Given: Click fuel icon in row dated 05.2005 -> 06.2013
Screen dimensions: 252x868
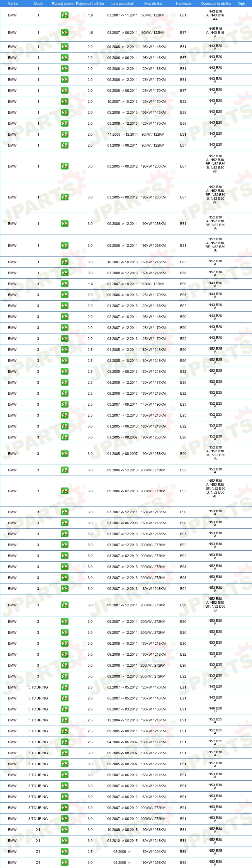Looking at the screenshot, I should pyautogui.click(x=64, y=371).
